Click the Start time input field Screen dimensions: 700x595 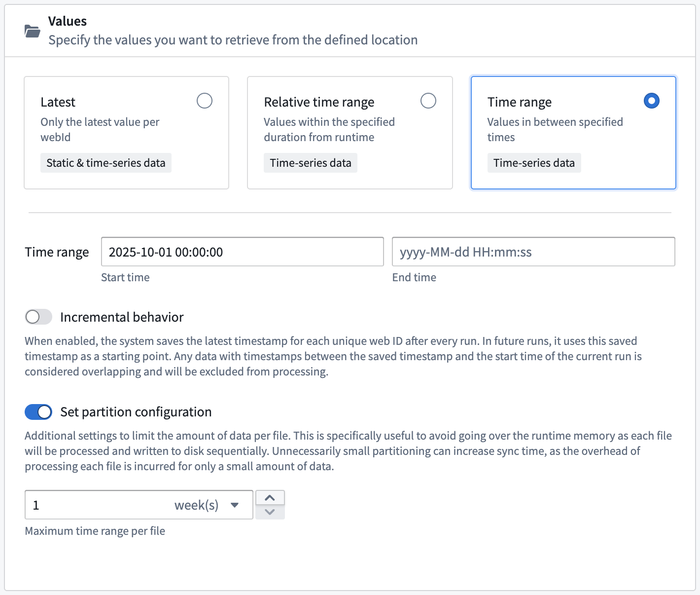[242, 252]
